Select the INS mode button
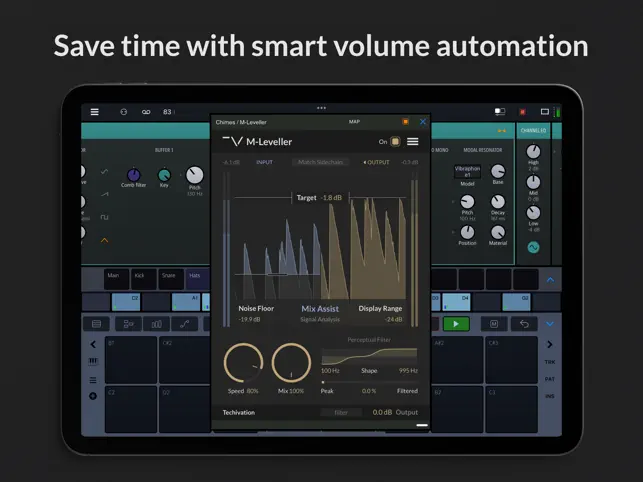 coord(550,396)
